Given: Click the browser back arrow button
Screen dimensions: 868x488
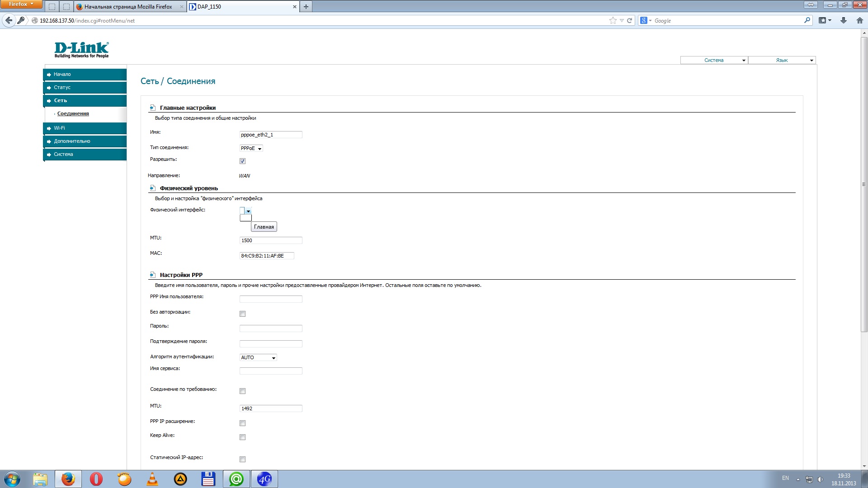Looking at the screenshot, I should click(9, 20).
